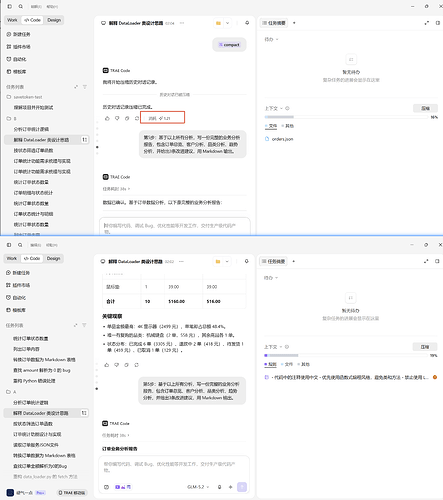Open 自动化 in the upper window sidebar
The image size is (443, 500).
point(16,59)
